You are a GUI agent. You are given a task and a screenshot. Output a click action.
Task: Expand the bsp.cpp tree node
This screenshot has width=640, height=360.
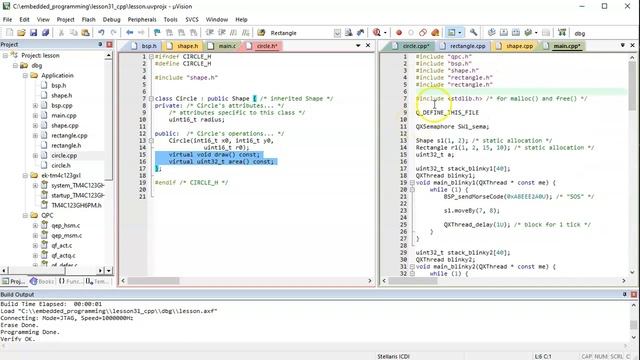click(x=36, y=105)
